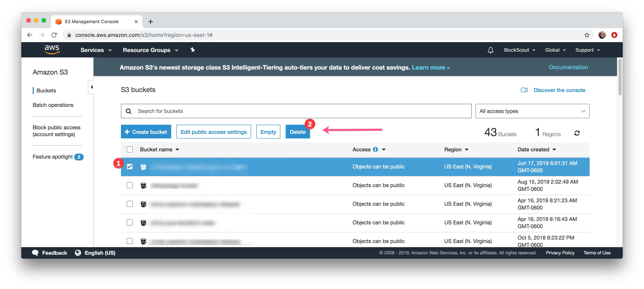This screenshot has height=289, width=644.
Task: Sort by Bucket name column arrow
Action: pyautogui.click(x=177, y=150)
